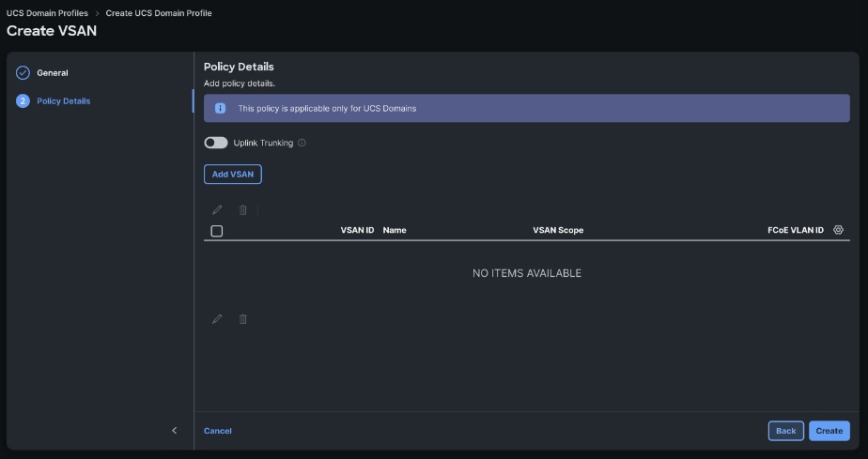Click the General step checkmark icon
The image size is (868, 459).
pos(23,73)
